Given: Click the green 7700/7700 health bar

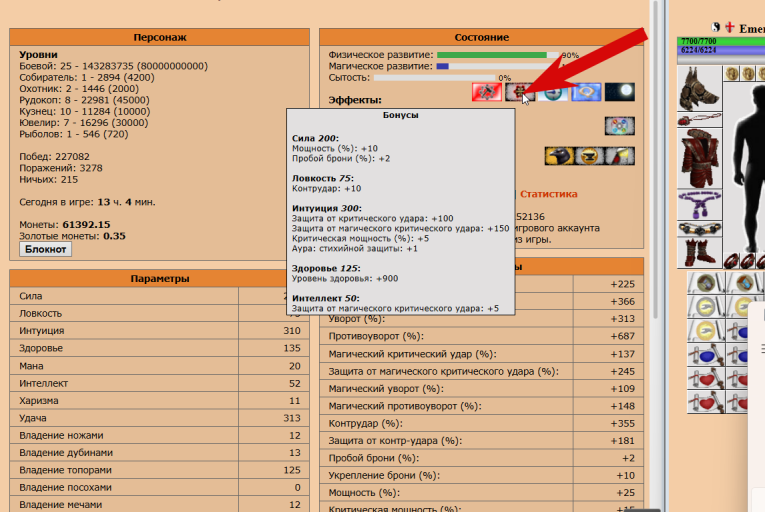Looking at the screenshot, I should coord(721,41).
